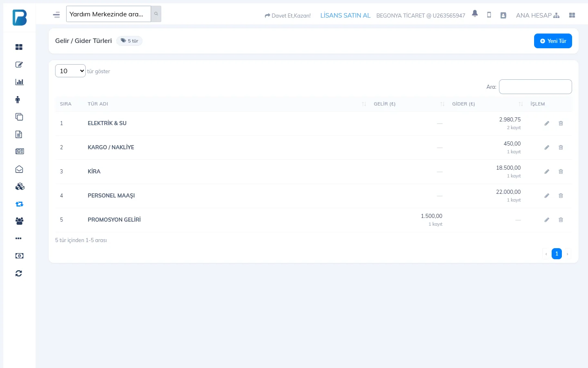The width and height of the screenshot is (588, 368).
Task: Click the blue B logo
Action: coord(20,18)
